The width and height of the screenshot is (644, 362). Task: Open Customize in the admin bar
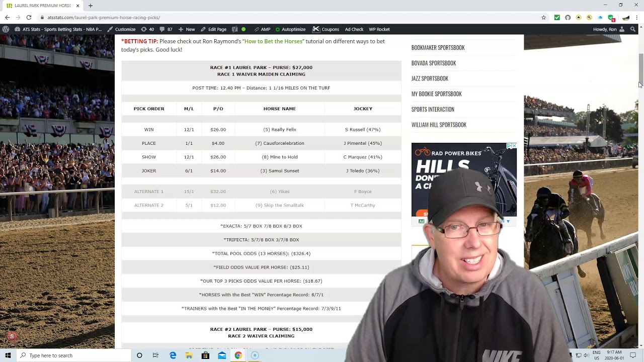(x=121, y=29)
